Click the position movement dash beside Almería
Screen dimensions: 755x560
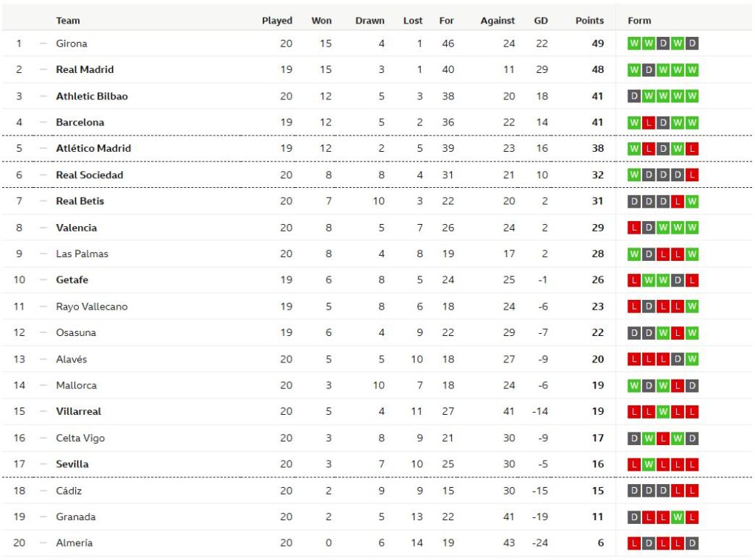coord(43,543)
